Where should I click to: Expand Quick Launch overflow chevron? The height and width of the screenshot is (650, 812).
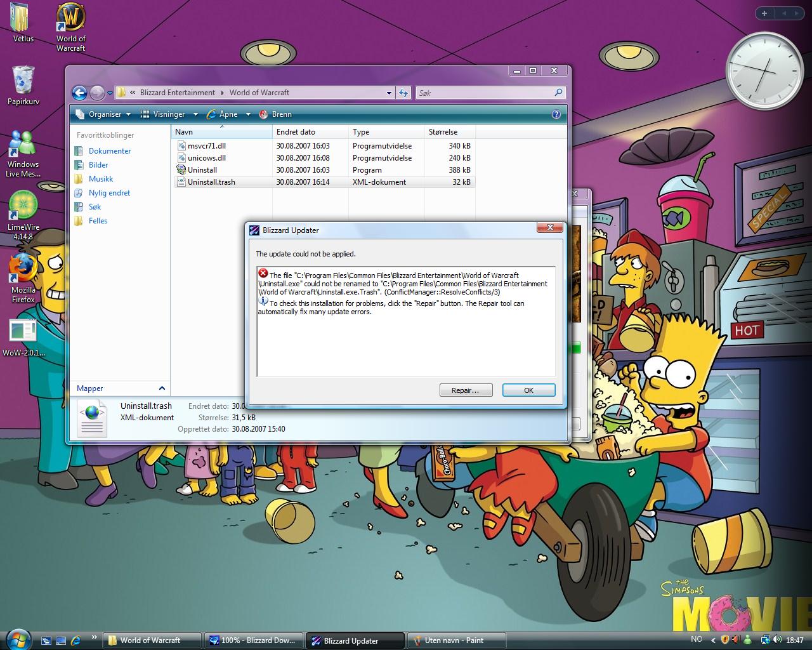[x=94, y=637]
